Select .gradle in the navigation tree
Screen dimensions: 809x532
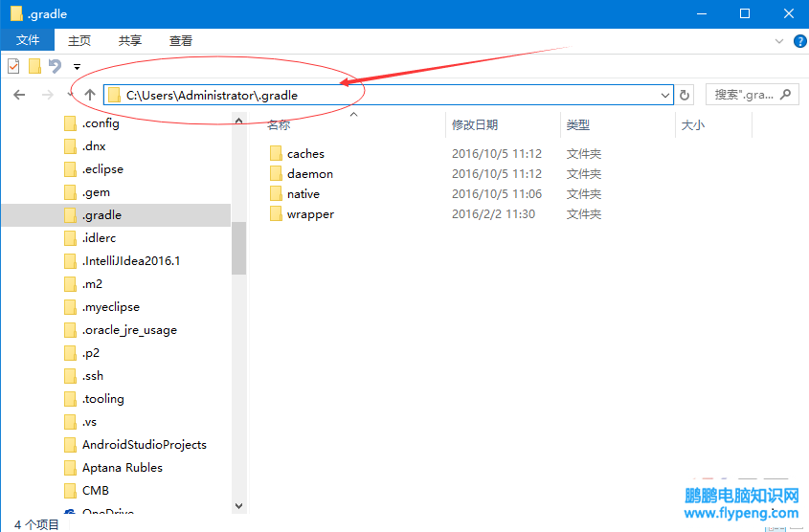[117, 215]
